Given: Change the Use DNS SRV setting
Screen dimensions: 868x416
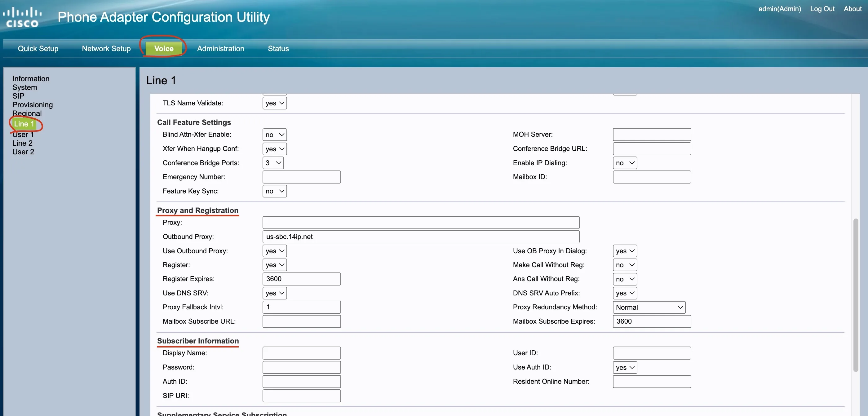Looking at the screenshot, I should coord(275,293).
